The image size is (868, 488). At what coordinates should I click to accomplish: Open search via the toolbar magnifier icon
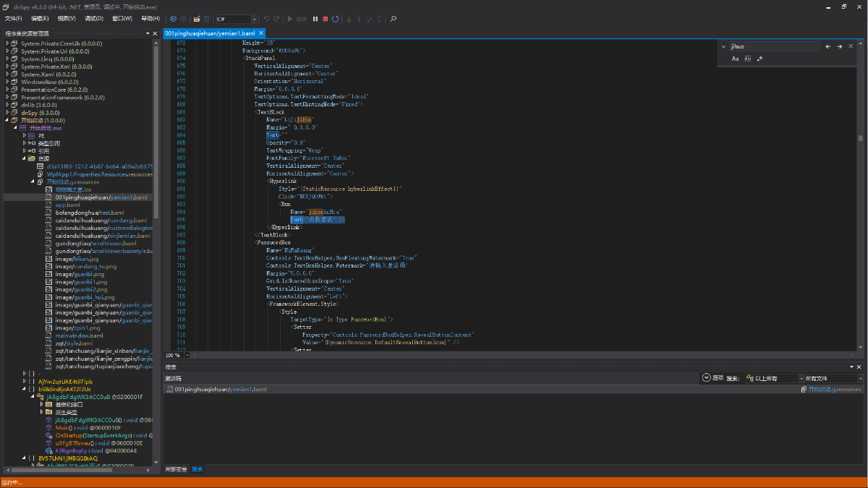pyautogui.click(x=393, y=19)
